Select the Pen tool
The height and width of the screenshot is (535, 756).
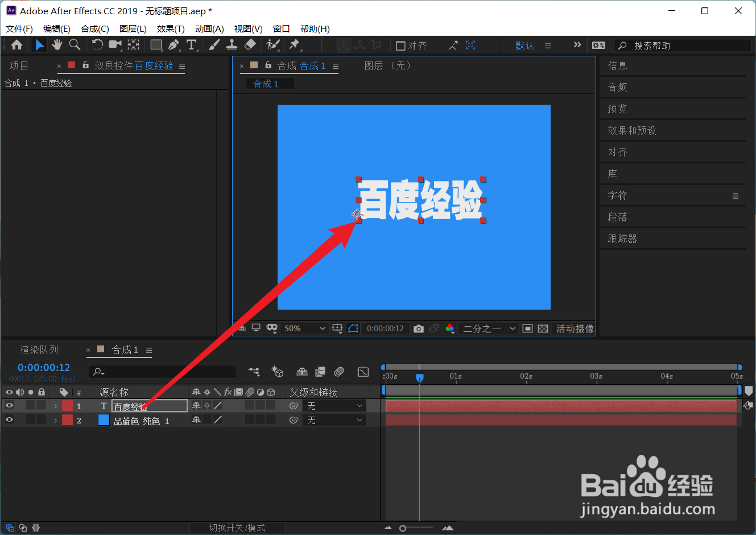point(174,45)
